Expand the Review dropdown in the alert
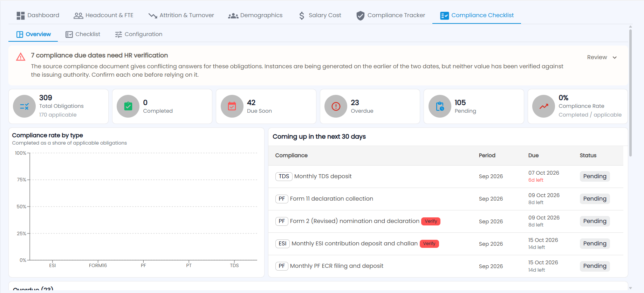The height and width of the screenshot is (293, 644). point(602,57)
